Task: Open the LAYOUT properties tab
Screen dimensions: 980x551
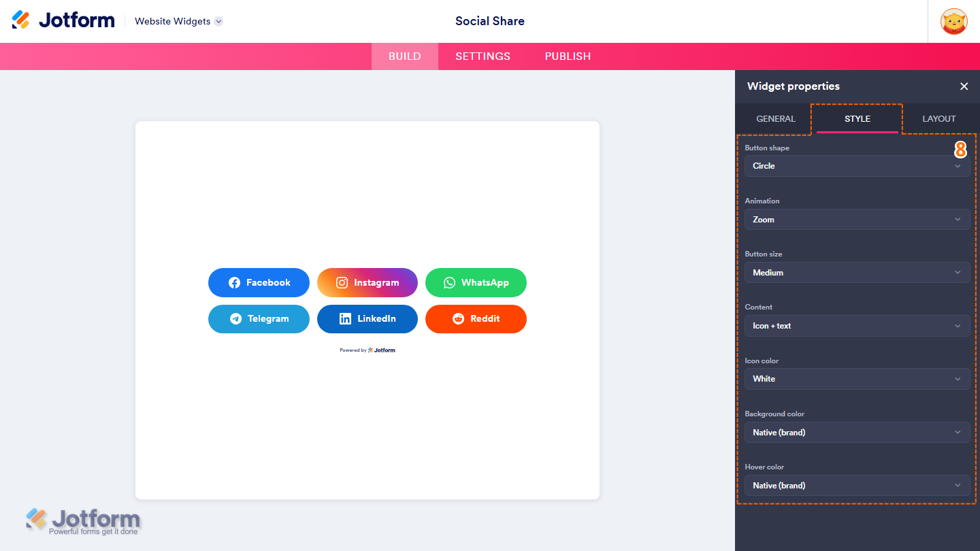Action: coord(939,118)
